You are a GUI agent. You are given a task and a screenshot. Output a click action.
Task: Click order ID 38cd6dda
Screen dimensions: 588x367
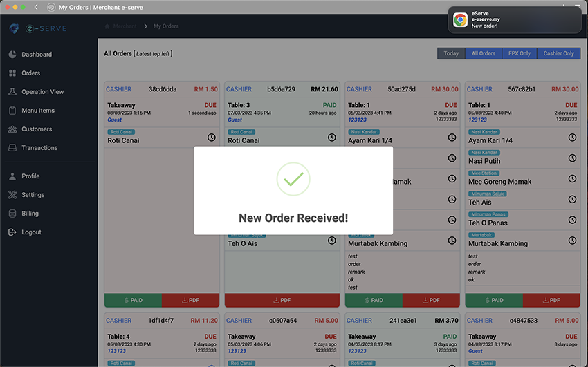(x=163, y=89)
